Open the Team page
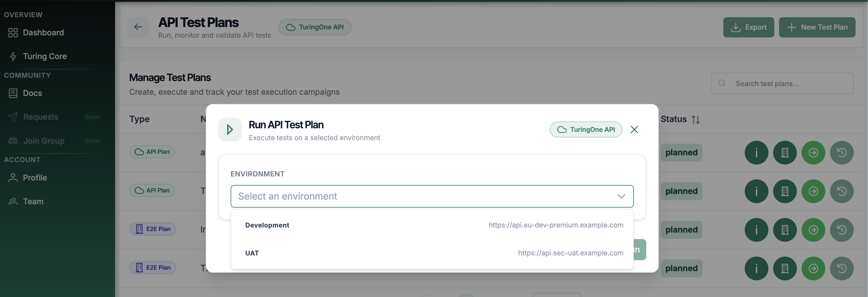 (33, 201)
